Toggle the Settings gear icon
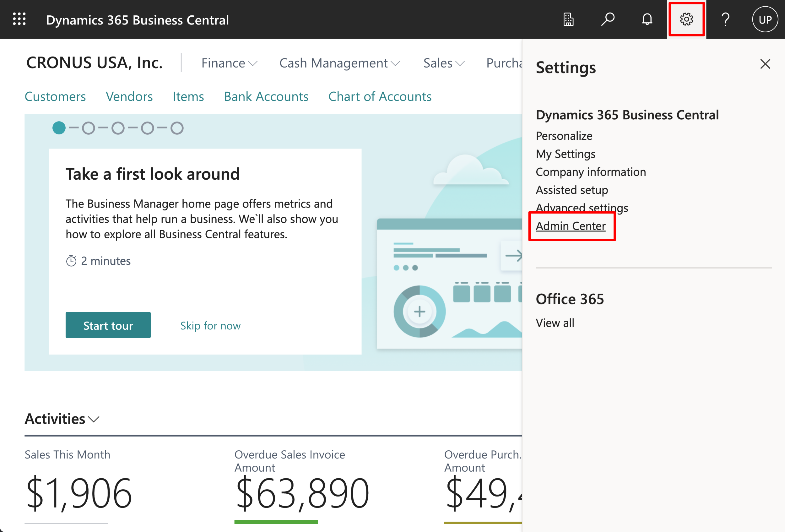Screen dimensions: 785x532 tap(686, 19)
